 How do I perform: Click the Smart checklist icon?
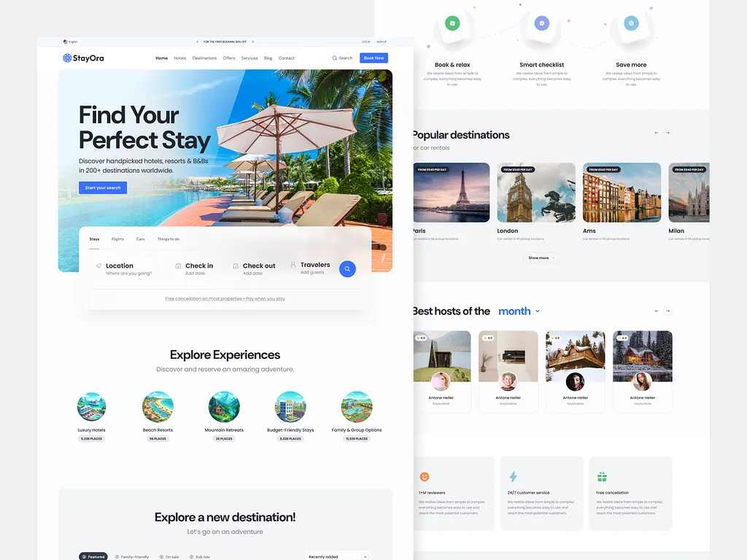(x=542, y=23)
